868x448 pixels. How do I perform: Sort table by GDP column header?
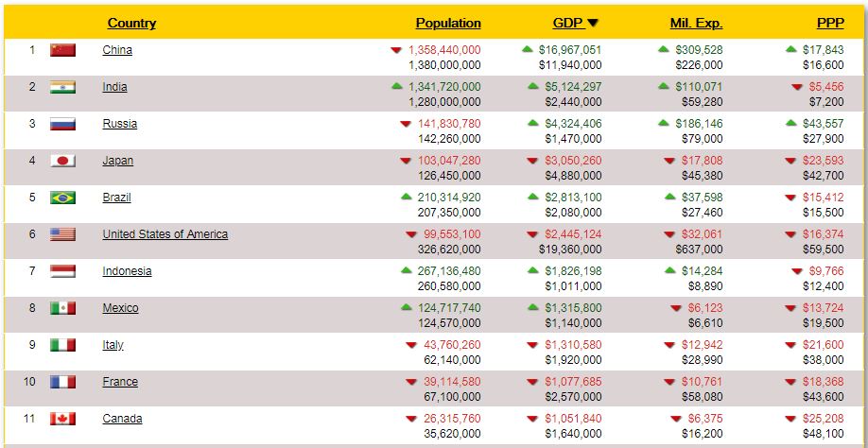point(567,23)
